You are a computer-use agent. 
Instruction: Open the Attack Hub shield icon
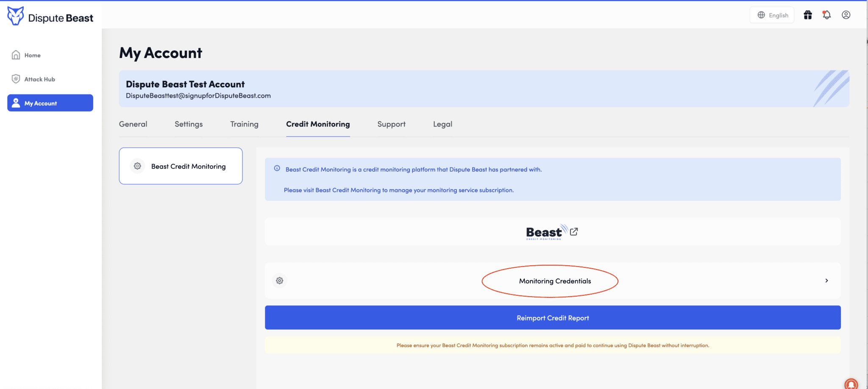point(16,79)
